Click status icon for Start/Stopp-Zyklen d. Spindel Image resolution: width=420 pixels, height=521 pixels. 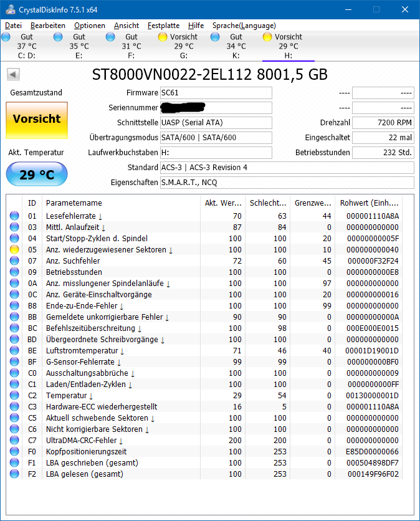coord(14,238)
